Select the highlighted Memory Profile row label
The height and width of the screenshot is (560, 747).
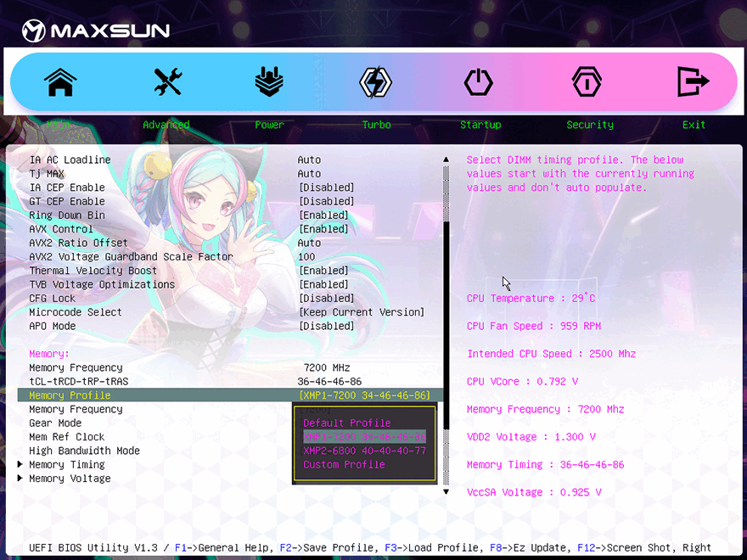pyautogui.click(x=70, y=395)
